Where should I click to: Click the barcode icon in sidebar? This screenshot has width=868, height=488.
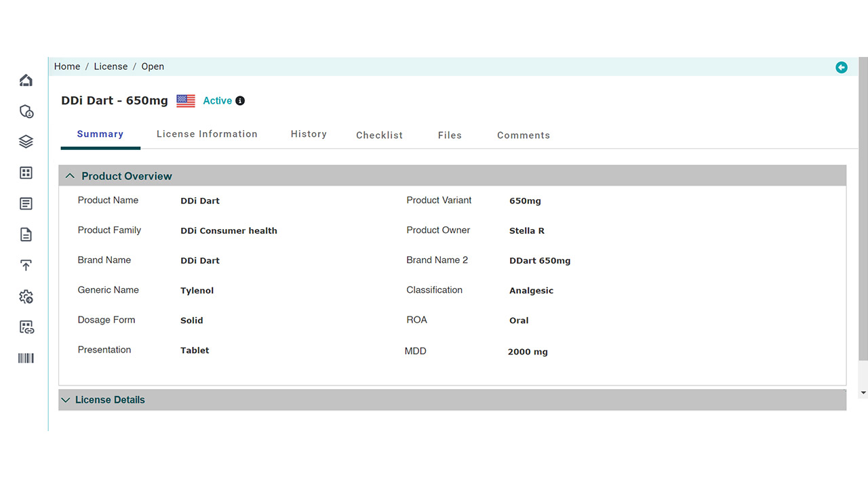coord(26,359)
